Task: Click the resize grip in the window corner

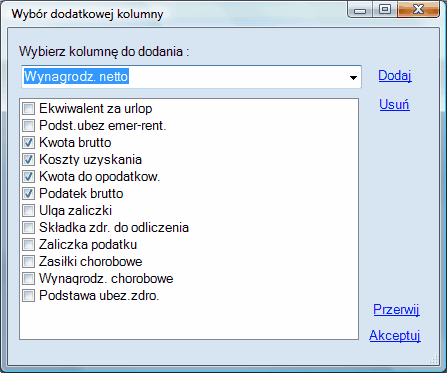Action: [433, 359]
